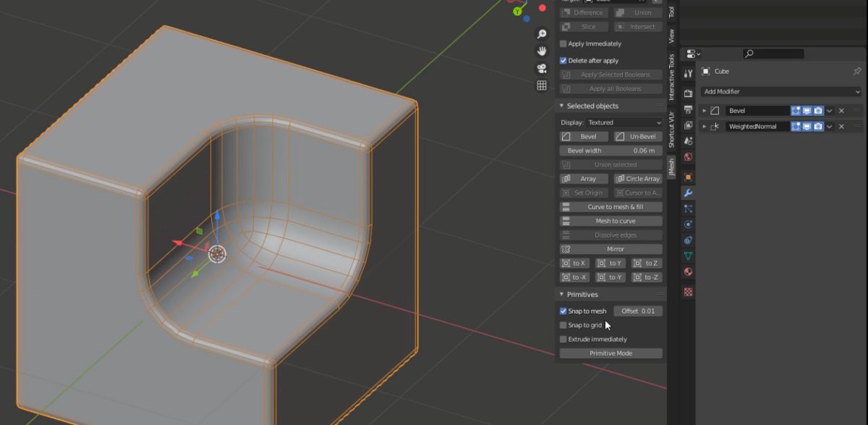Toggle camera view icon in viewport
The width and height of the screenshot is (868, 425).
coord(542,69)
